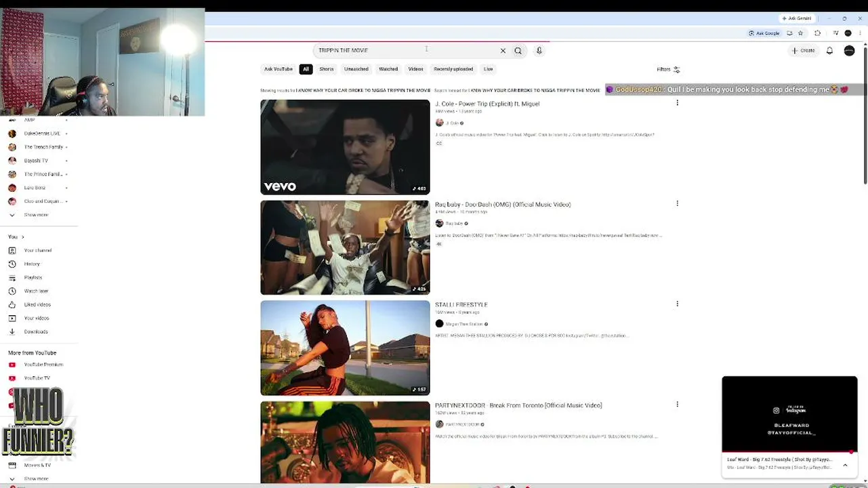This screenshot has width=868, height=488.
Task: Open the PARTYNEXTDOOR Break From Toronto title
Action: [518, 405]
